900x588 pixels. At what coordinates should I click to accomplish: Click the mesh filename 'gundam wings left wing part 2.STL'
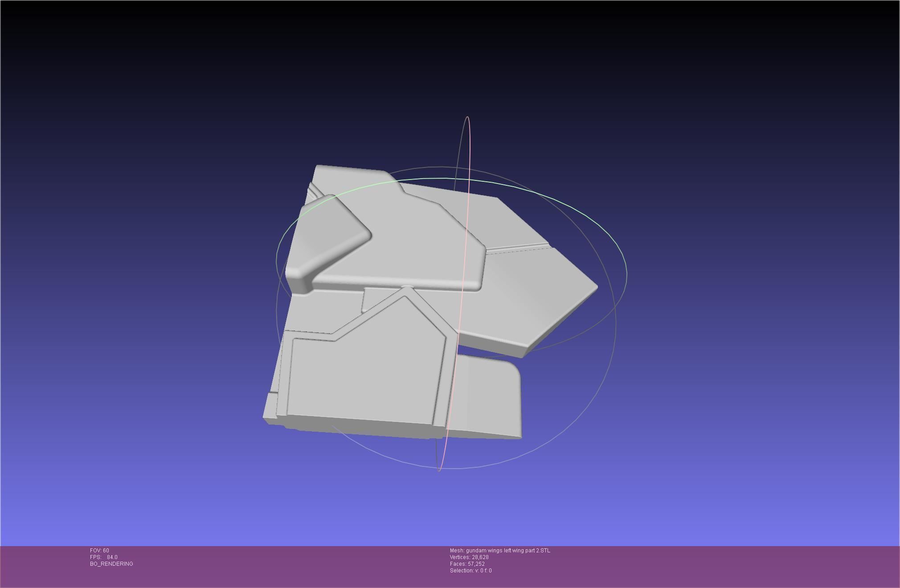[x=508, y=551]
